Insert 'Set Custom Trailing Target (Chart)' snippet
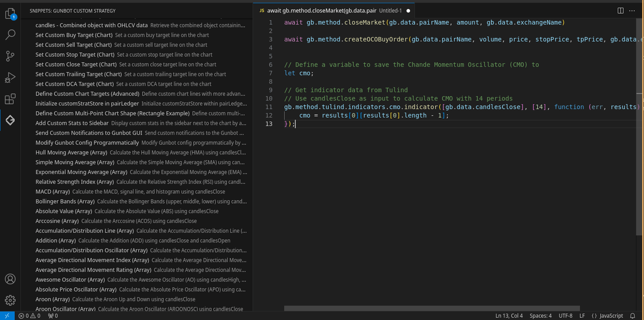Viewport: 644px width, 320px height. [x=137, y=74]
